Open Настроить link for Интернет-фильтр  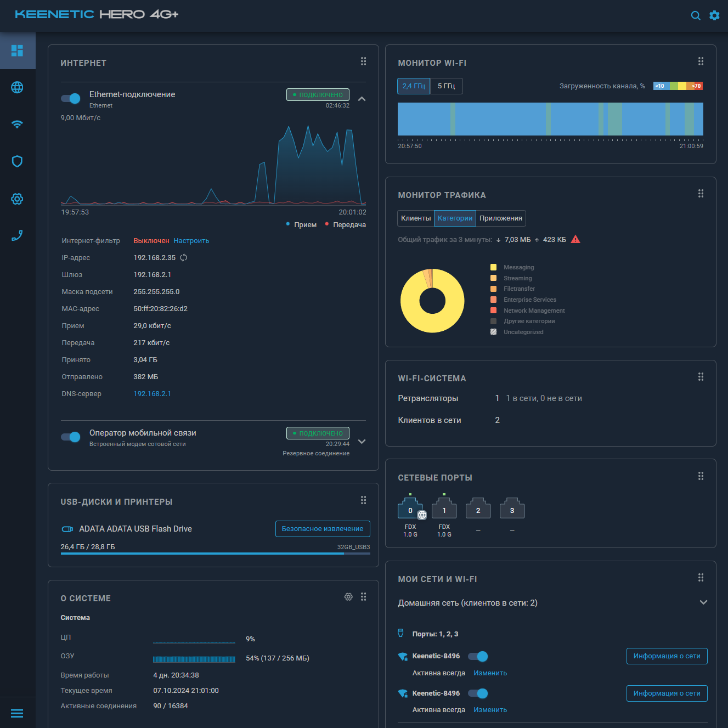click(x=191, y=240)
